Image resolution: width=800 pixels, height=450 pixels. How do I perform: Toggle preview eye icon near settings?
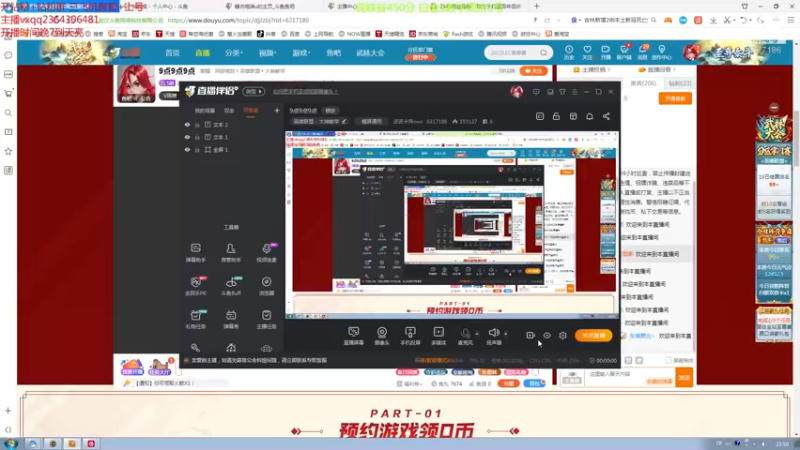click(546, 335)
